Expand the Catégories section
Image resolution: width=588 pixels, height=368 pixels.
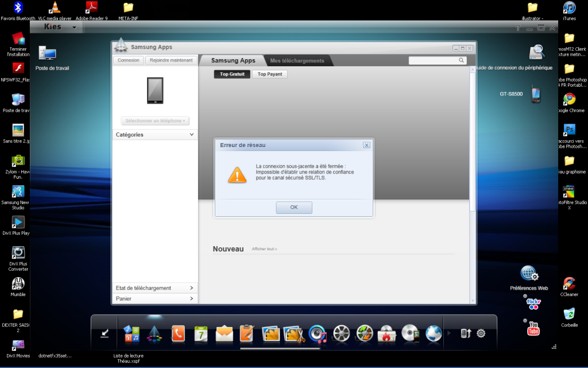pyautogui.click(x=155, y=135)
